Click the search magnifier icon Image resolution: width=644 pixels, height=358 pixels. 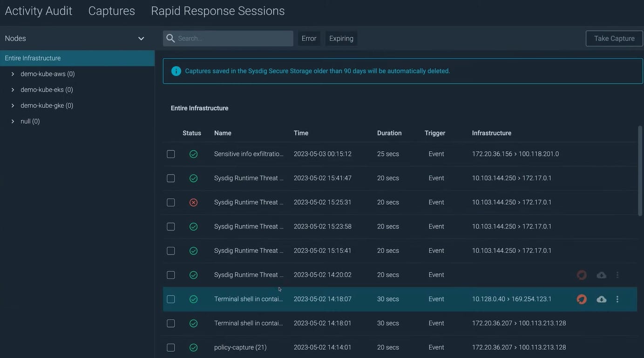tap(170, 38)
